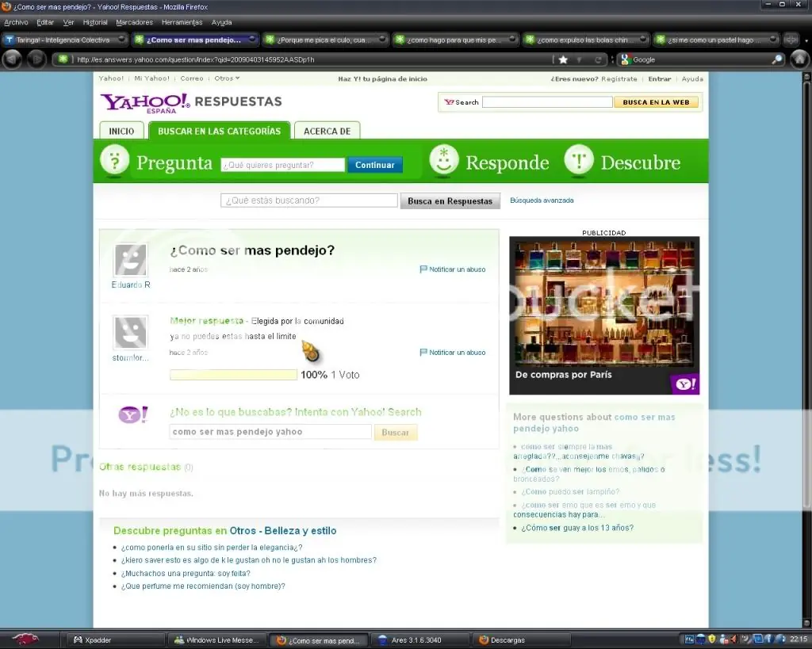Click the Descubre exclamation circle icon
Viewport: 812px width, 649px height.
pyautogui.click(x=578, y=160)
